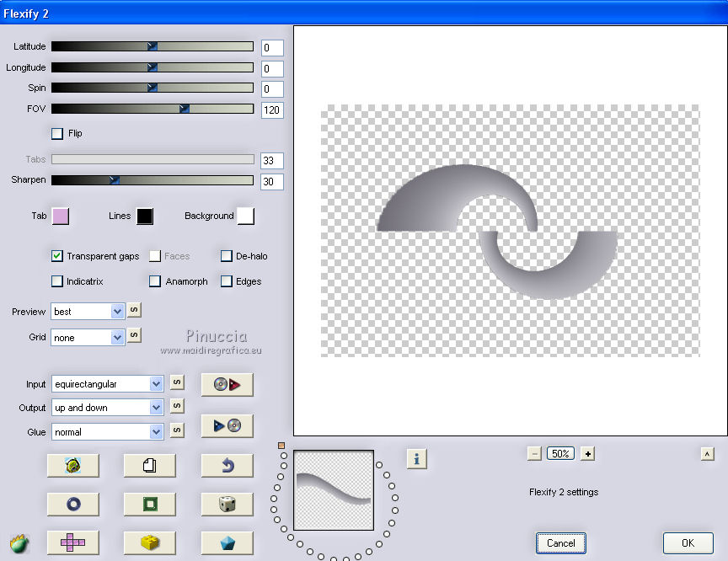Enable the Flip checkbox

(57, 134)
